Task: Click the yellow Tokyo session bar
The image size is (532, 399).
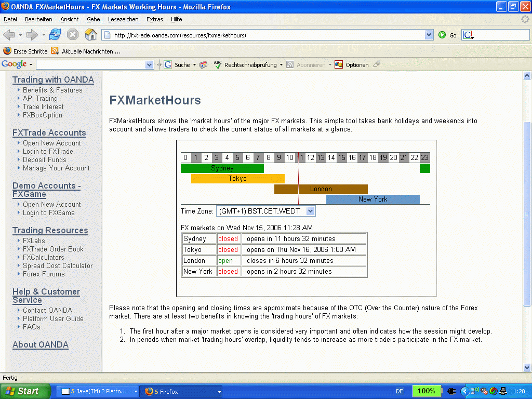Action: click(238, 179)
